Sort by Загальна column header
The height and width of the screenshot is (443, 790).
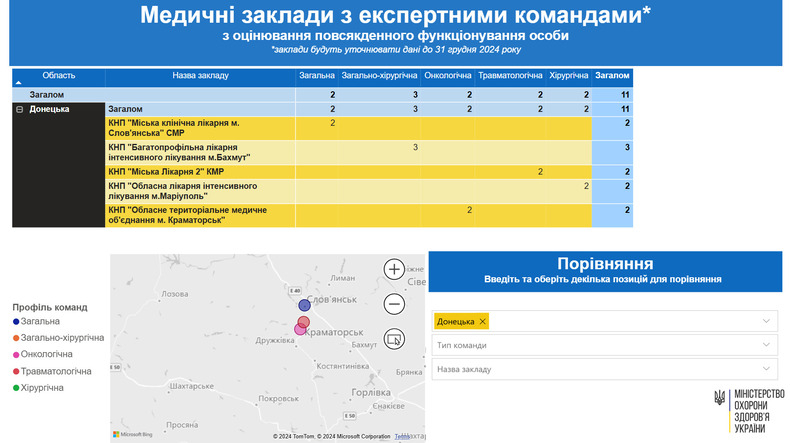click(316, 76)
